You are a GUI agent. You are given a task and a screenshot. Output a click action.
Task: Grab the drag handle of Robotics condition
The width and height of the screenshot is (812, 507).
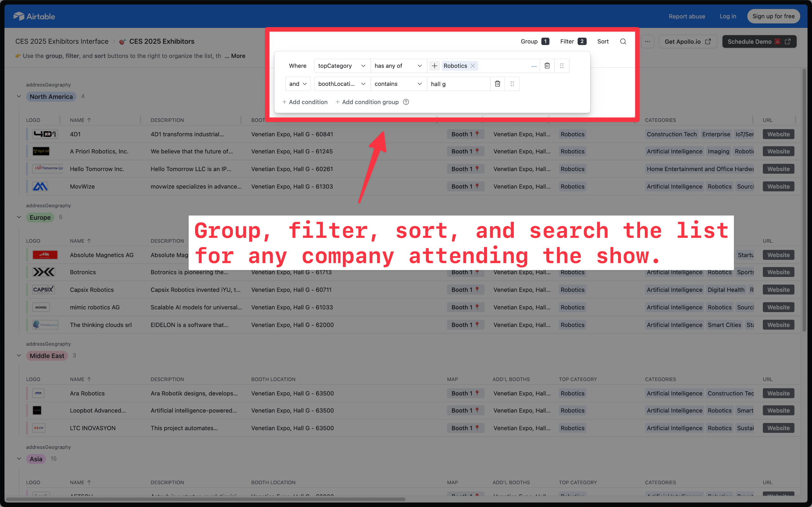tap(562, 66)
